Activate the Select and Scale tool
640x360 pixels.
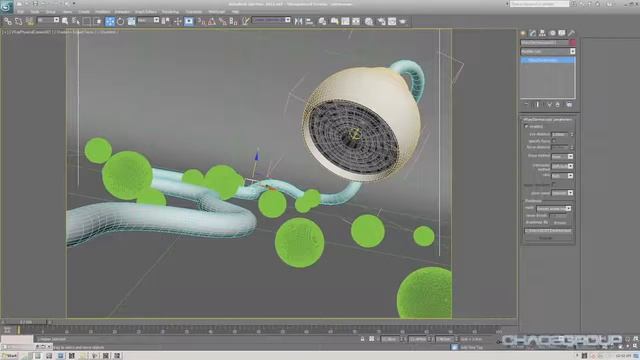pos(131,21)
